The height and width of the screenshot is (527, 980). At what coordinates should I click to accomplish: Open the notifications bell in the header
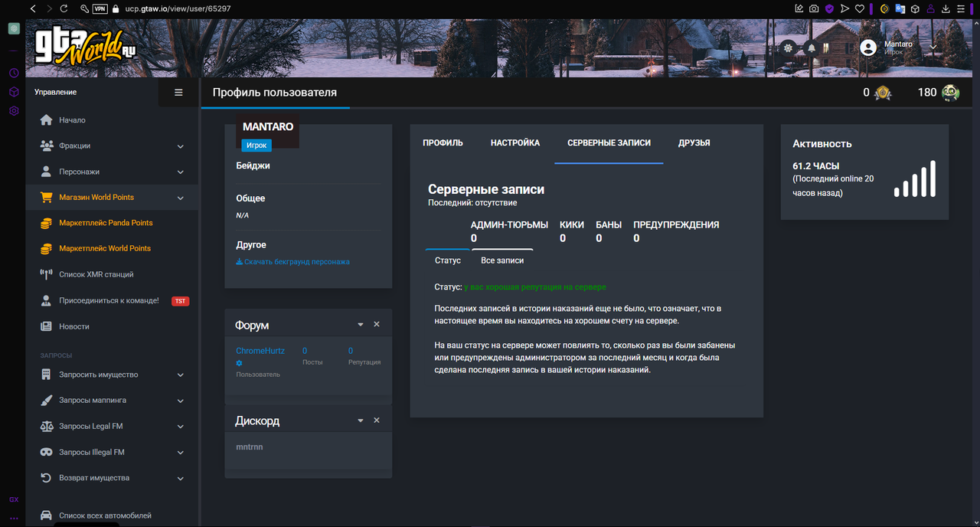click(x=811, y=47)
